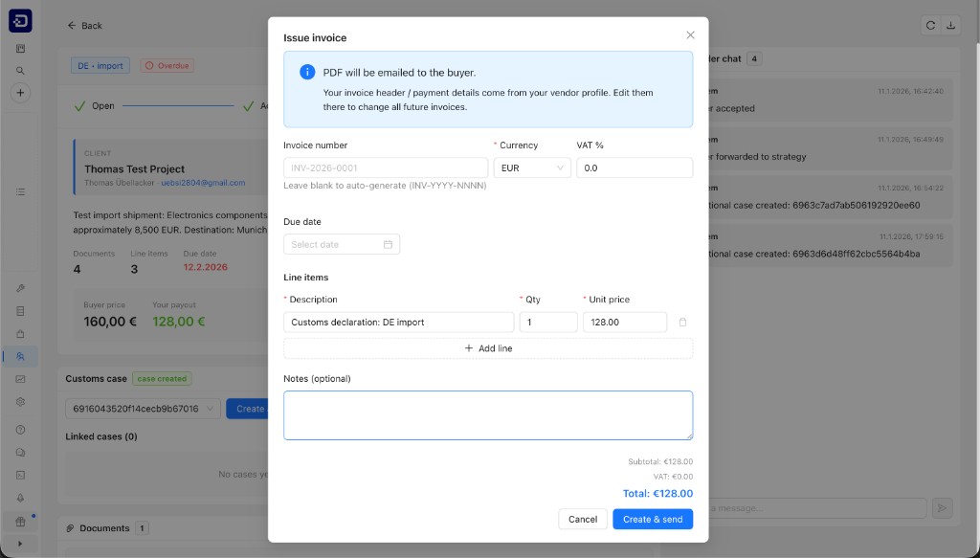Open the gift icon with blue dot
980x558 pixels.
pos(20,521)
